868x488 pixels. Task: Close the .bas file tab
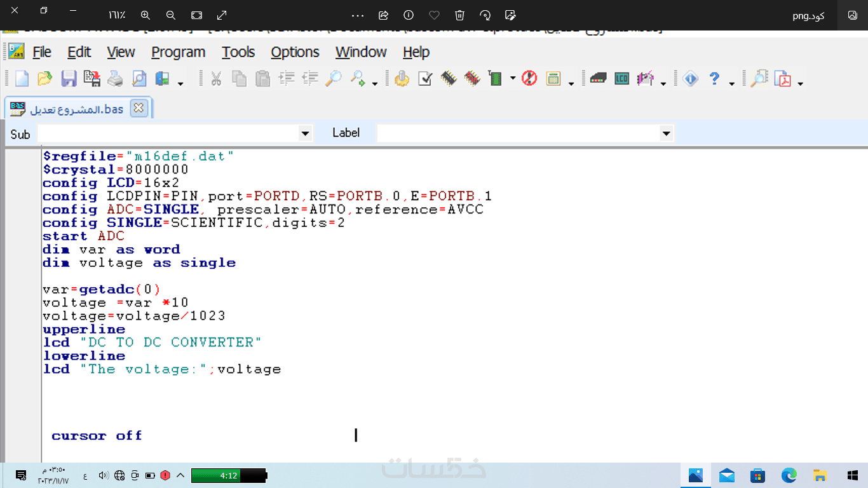click(x=139, y=108)
